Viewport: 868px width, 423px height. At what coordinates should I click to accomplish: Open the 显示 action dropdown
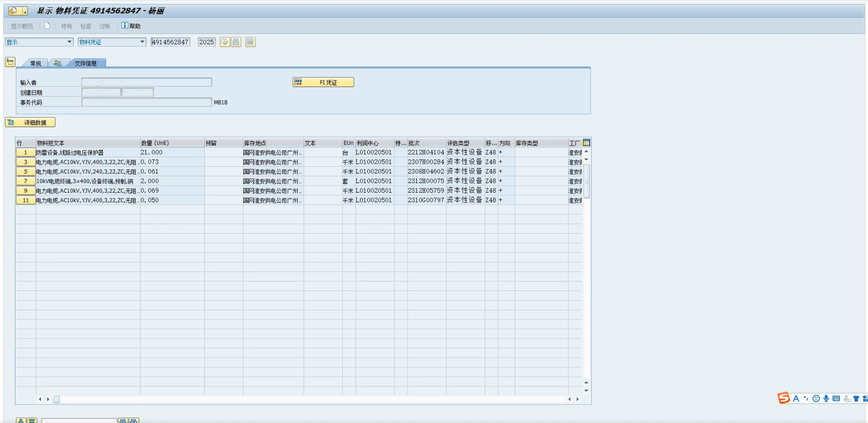(69, 42)
